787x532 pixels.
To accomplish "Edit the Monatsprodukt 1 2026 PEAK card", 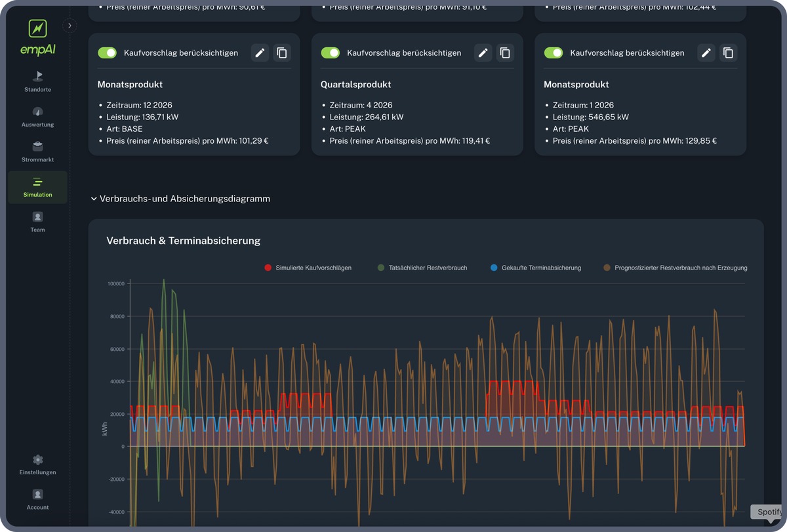I will click(706, 53).
